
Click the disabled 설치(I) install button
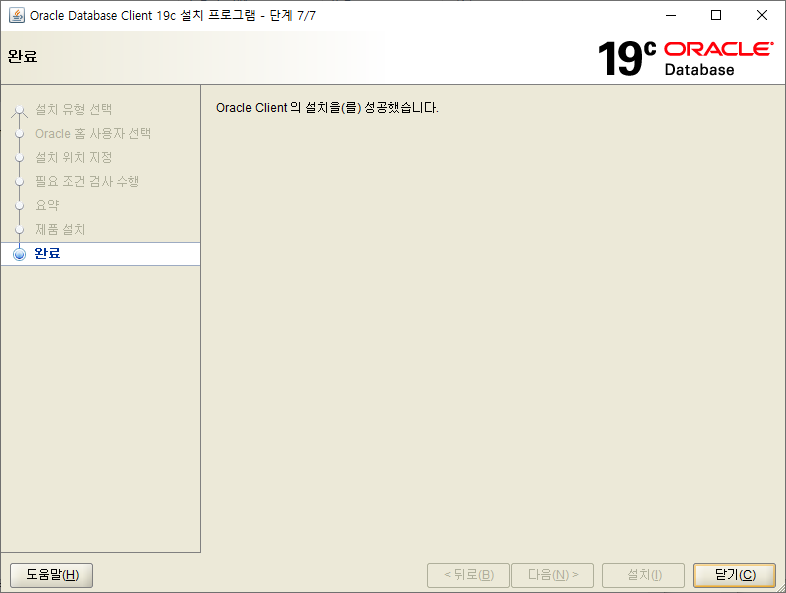tap(644, 575)
